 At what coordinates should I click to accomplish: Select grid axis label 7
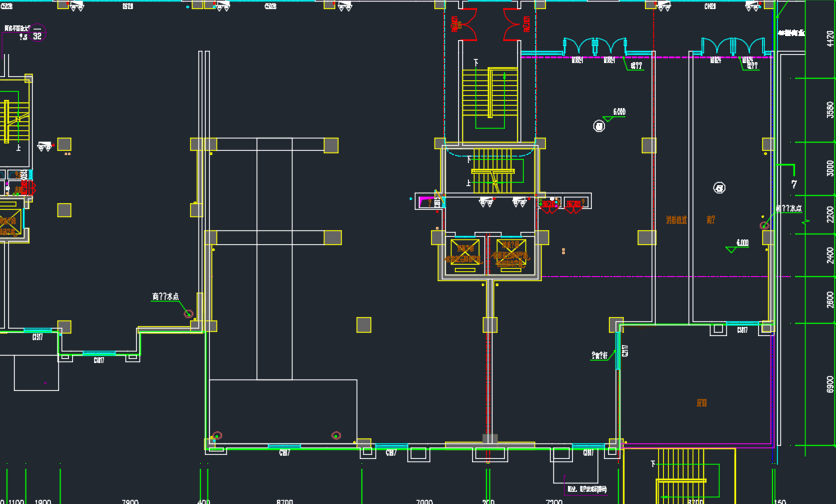click(793, 184)
